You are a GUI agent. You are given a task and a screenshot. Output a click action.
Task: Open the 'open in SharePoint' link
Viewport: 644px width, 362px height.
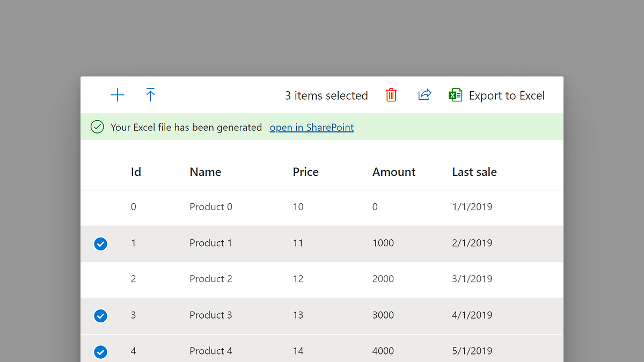[x=311, y=128]
